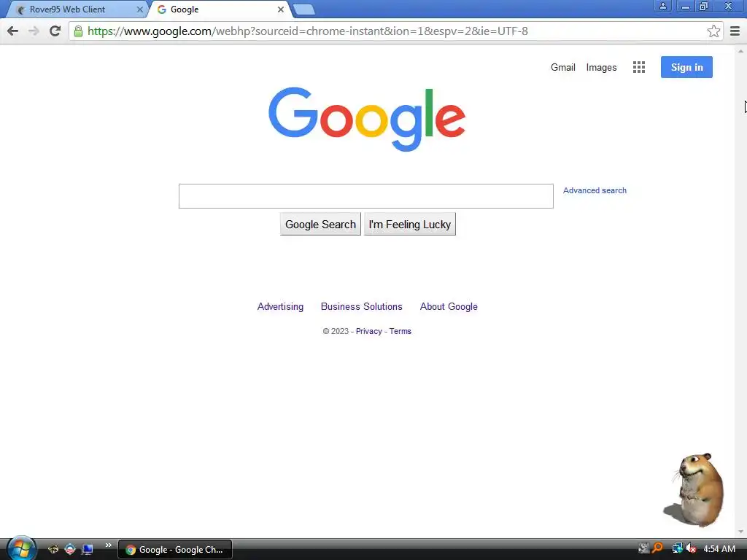This screenshot has height=560, width=747.
Task: Close the Google tab
Action: pyautogui.click(x=281, y=9)
